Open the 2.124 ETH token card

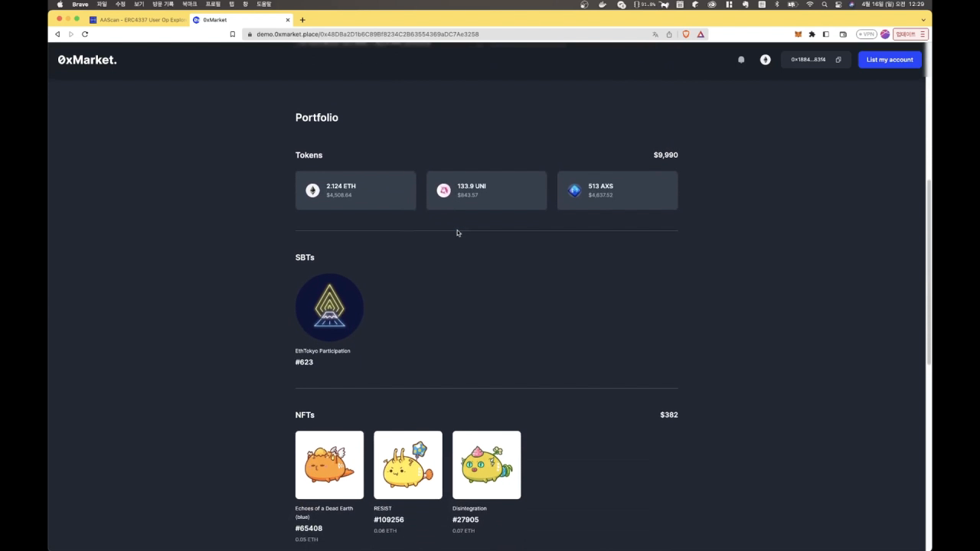tap(355, 191)
